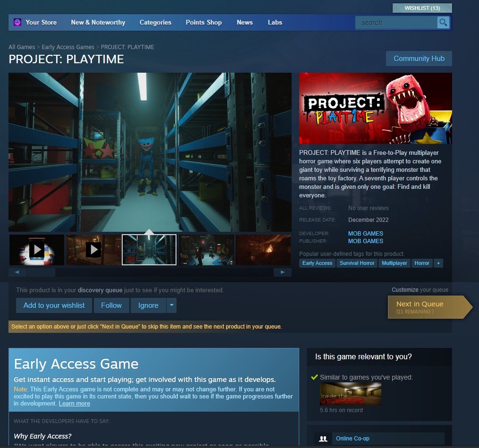
Task: Click 'December 2022' release date text
Action: (x=369, y=220)
